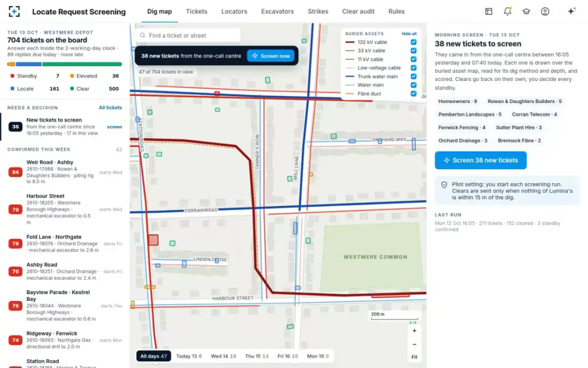Open the Clear audit tab
The width and height of the screenshot is (588, 368).
(x=358, y=11)
